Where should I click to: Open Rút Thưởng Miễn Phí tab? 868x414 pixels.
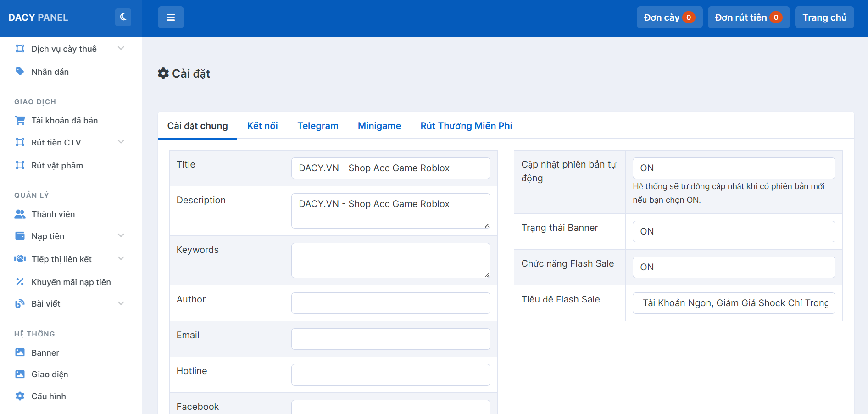pos(466,126)
